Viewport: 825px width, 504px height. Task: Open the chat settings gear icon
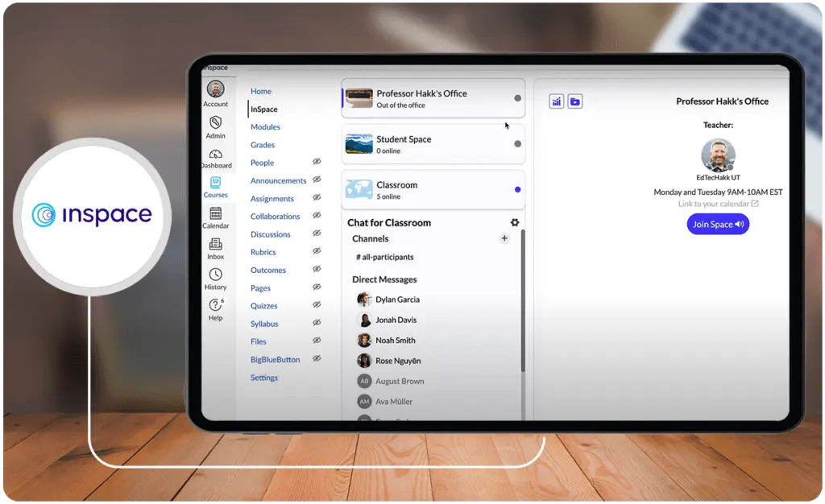click(515, 222)
